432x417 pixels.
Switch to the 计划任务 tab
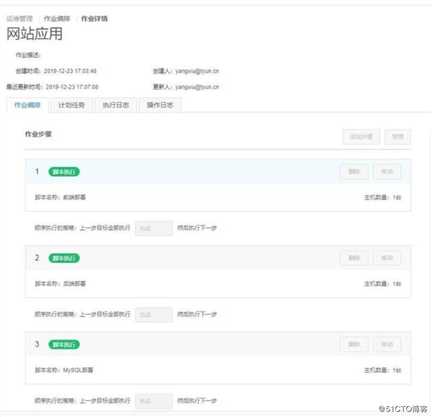(71, 105)
